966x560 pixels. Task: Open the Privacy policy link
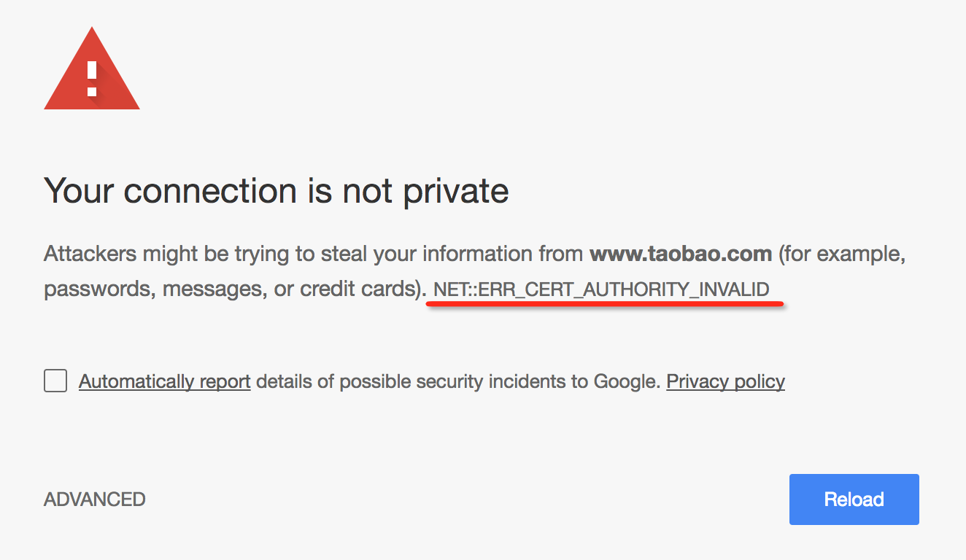click(x=725, y=381)
